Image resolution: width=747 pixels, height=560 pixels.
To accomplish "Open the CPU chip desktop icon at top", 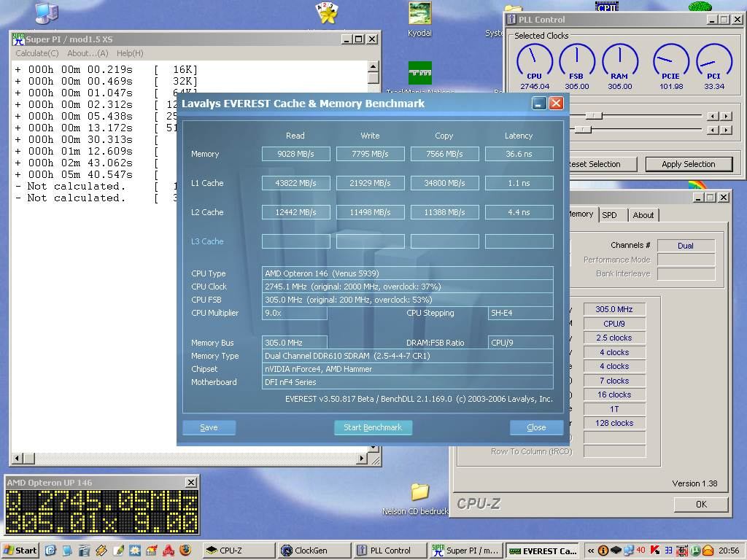I will click(x=607, y=6).
